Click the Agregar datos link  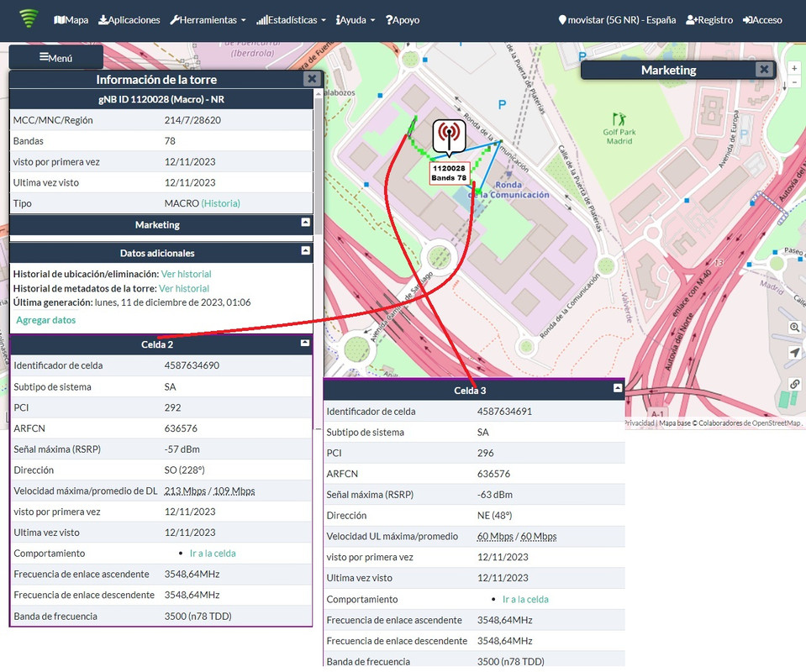pyautogui.click(x=45, y=320)
